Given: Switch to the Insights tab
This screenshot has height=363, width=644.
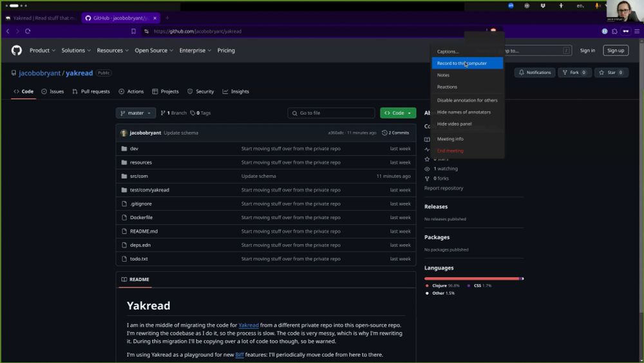Looking at the screenshot, I should 236,92.
